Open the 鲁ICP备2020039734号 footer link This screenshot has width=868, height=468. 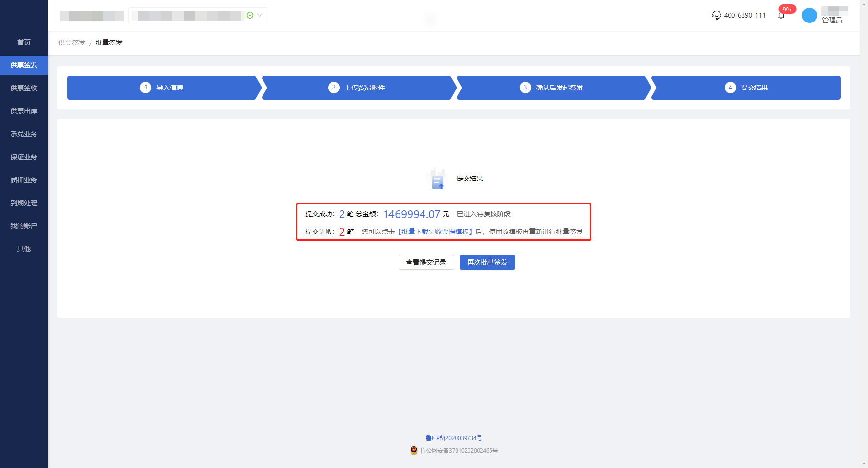454,438
